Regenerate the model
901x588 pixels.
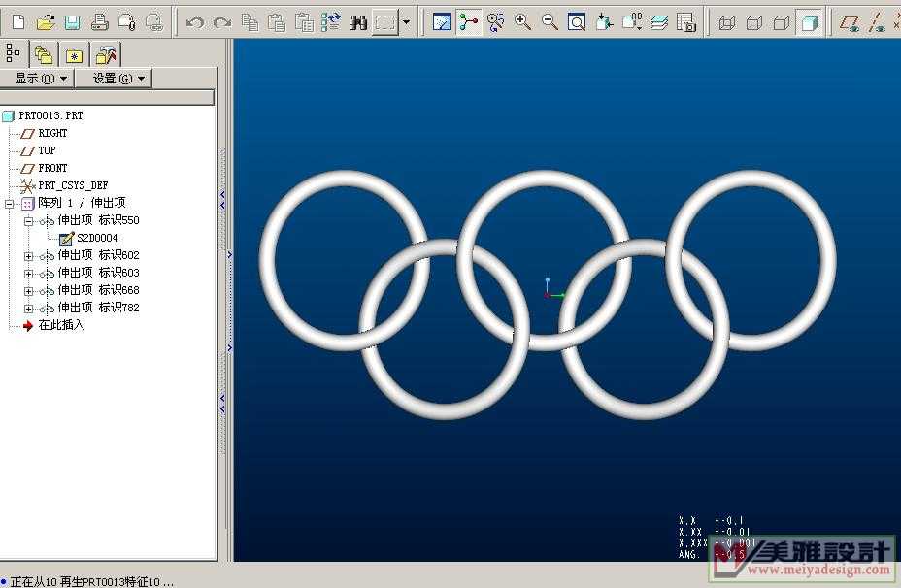330,22
